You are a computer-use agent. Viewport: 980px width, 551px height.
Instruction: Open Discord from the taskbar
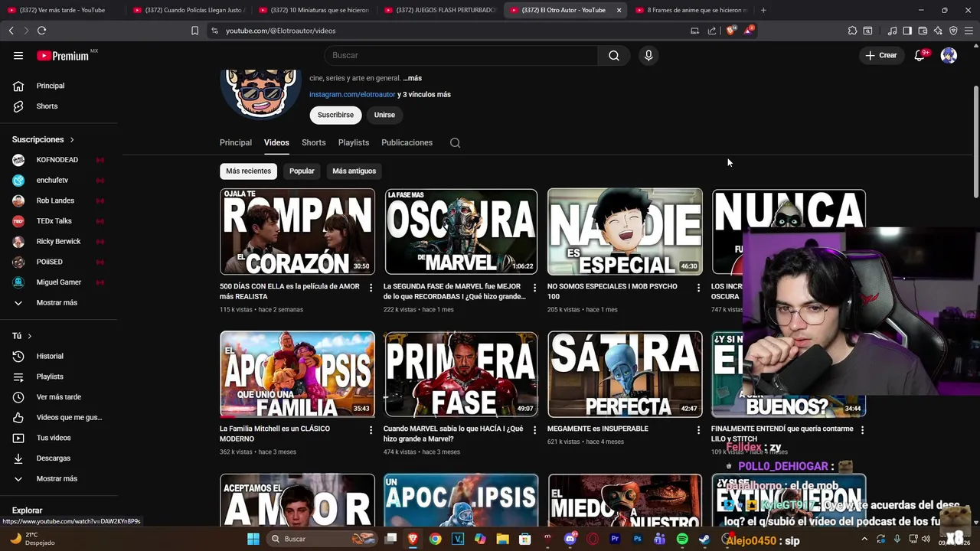pos(570,539)
